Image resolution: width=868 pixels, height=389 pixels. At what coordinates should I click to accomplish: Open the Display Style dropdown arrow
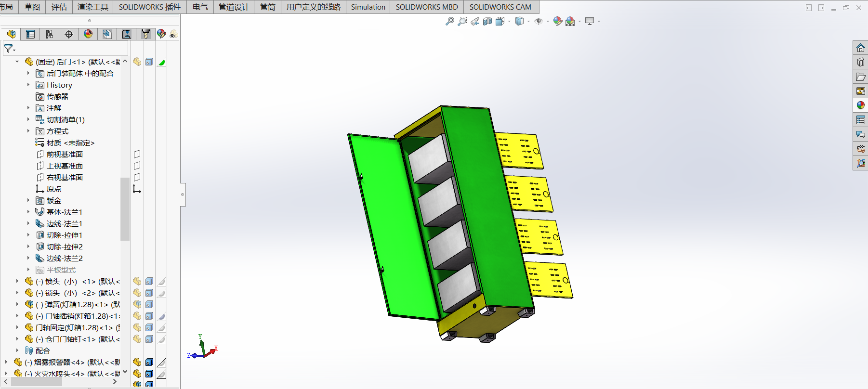point(529,22)
